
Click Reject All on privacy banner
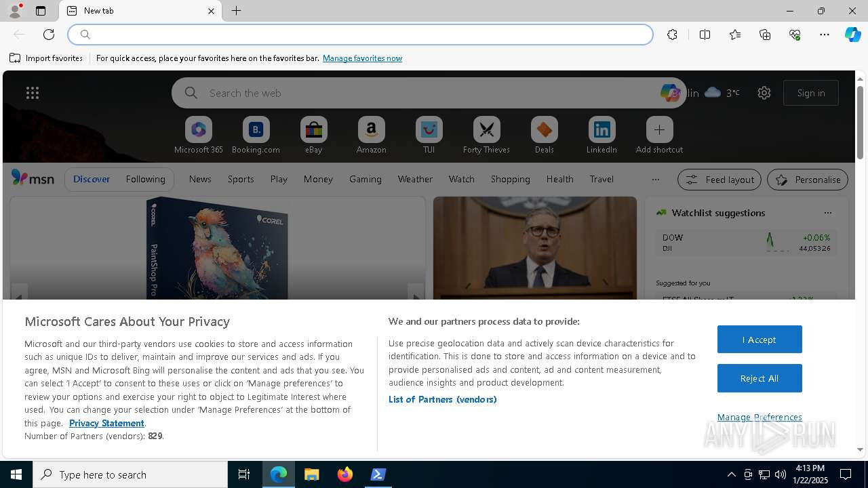[759, 378]
